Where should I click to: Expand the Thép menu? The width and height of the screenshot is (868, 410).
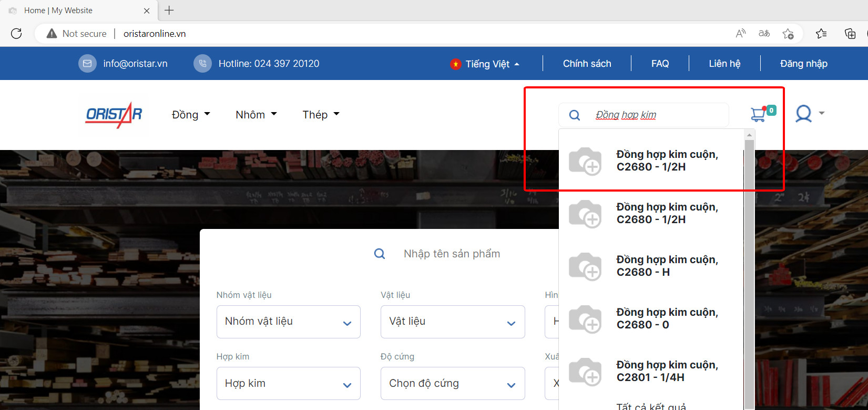[321, 115]
